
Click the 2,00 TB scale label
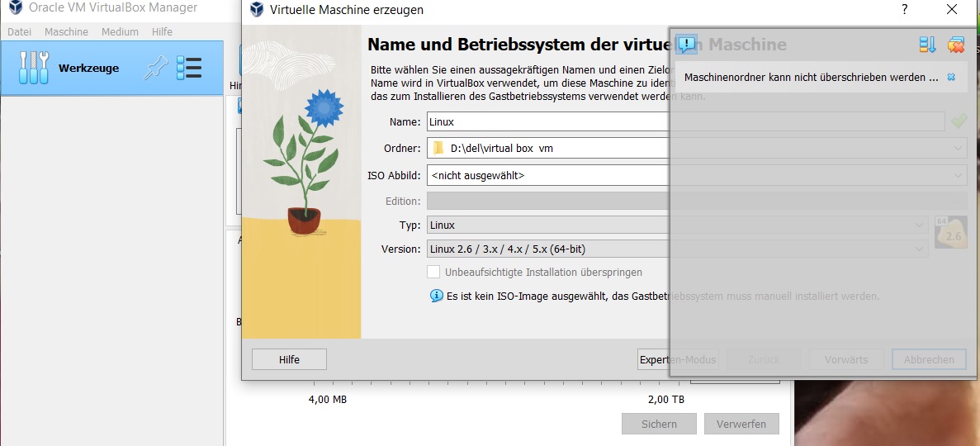[665, 400]
